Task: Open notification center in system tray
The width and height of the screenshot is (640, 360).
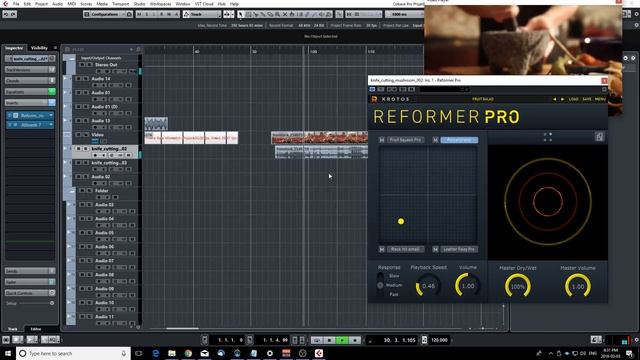Action: click(x=629, y=353)
